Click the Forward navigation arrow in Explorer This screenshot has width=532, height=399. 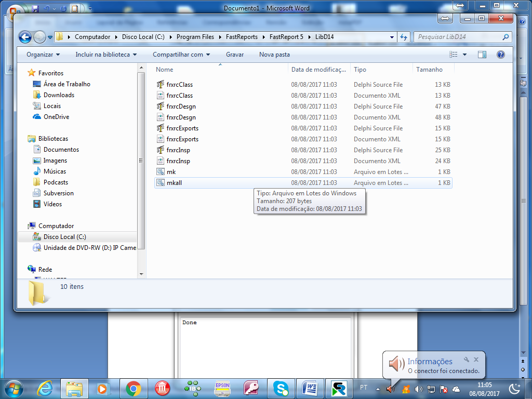tap(39, 37)
